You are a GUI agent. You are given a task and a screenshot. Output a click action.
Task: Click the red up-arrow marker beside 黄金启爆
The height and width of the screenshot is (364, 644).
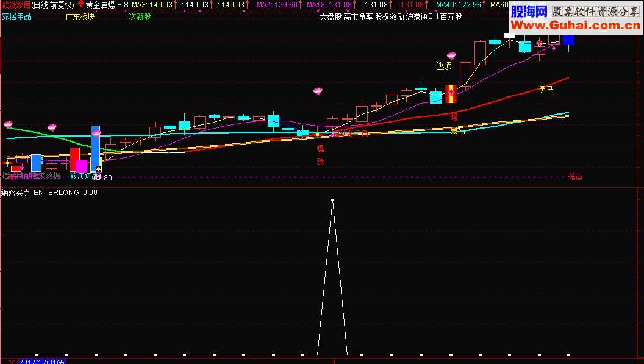pos(80,4)
